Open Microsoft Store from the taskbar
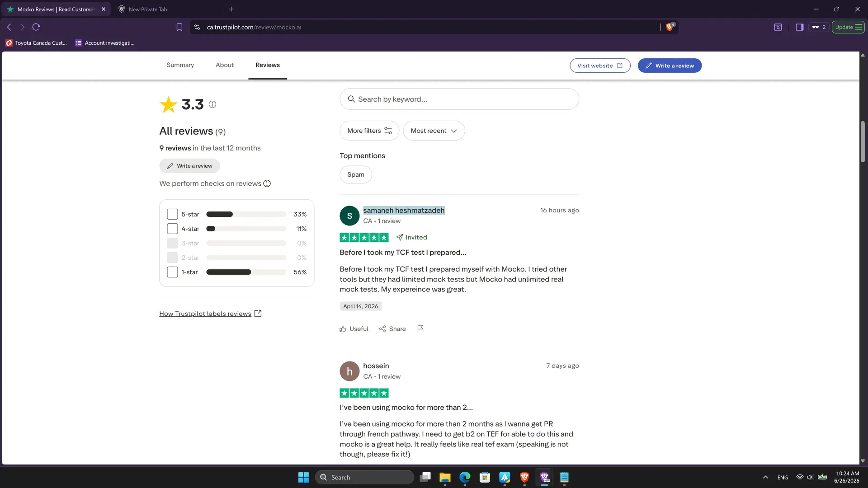This screenshot has width=868, height=488. click(485, 477)
